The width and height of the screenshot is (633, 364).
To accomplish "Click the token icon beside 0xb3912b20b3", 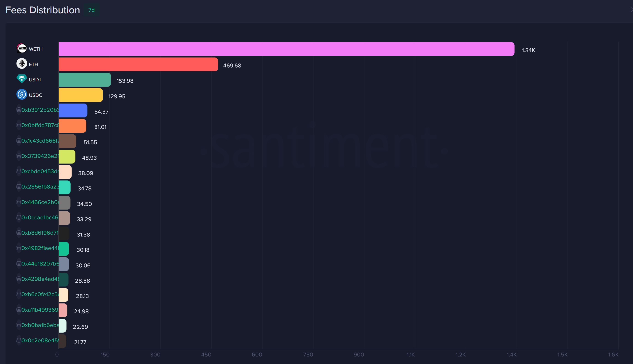I will (19, 110).
